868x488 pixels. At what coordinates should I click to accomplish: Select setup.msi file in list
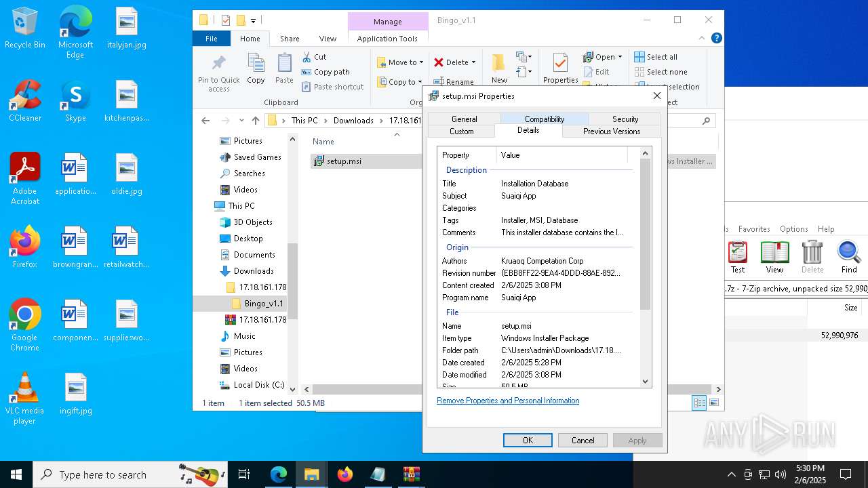[x=344, y=161]
